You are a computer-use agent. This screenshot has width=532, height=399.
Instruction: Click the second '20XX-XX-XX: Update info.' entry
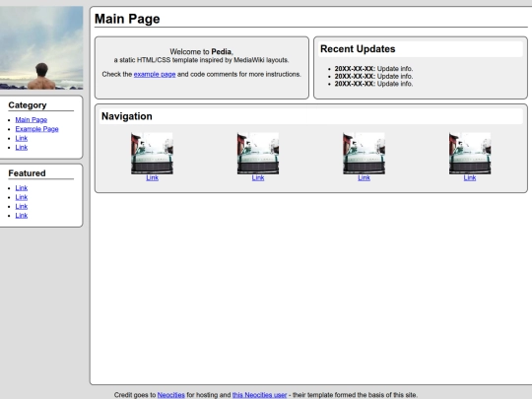[x=373, y=76]
